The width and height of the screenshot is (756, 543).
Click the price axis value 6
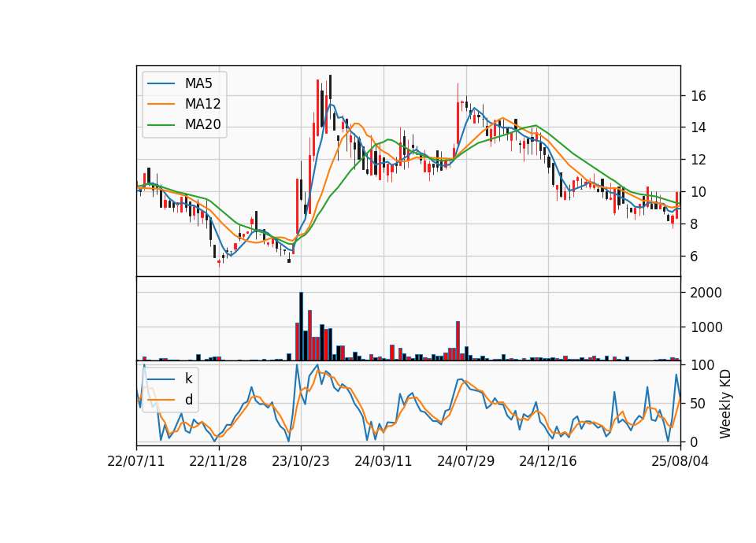694,257
